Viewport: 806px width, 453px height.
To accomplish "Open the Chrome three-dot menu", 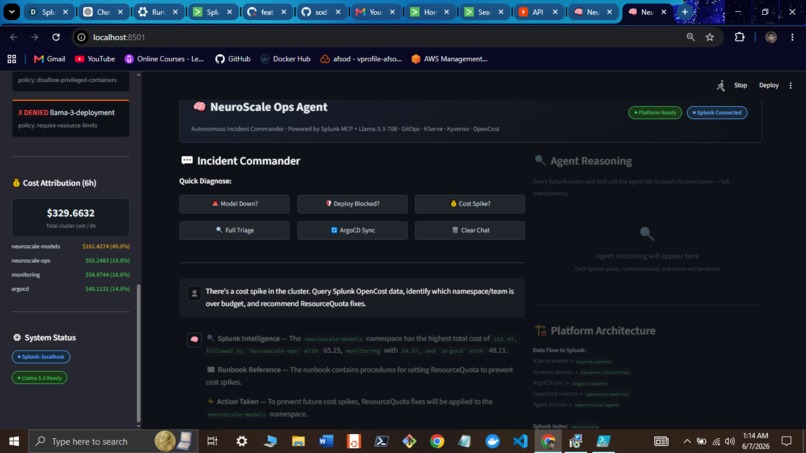I will (x=792, y=37).
